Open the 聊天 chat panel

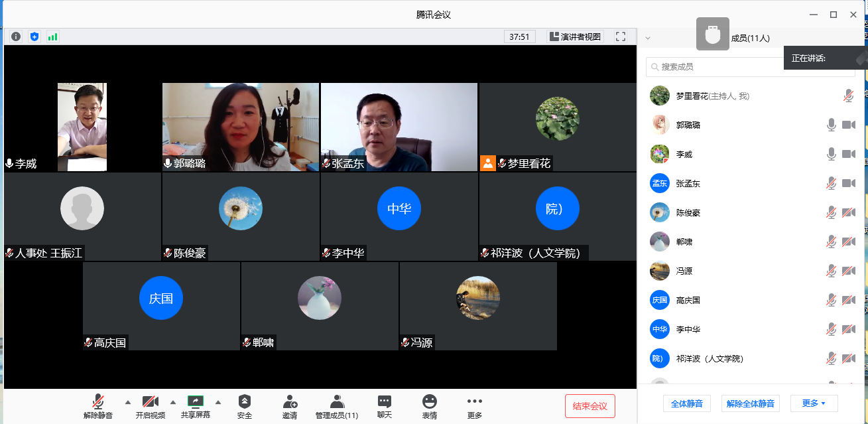pos(385,406)
